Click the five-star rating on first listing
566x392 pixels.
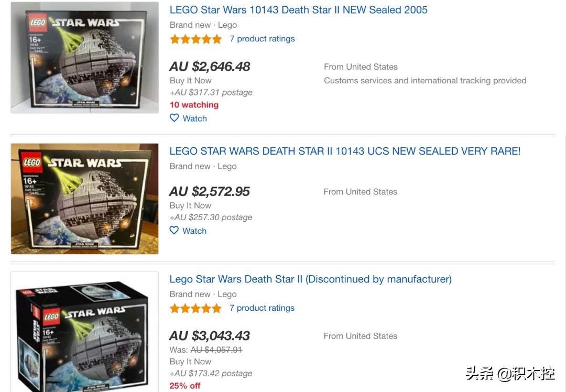pyautogui.click(x=196, y=39)
